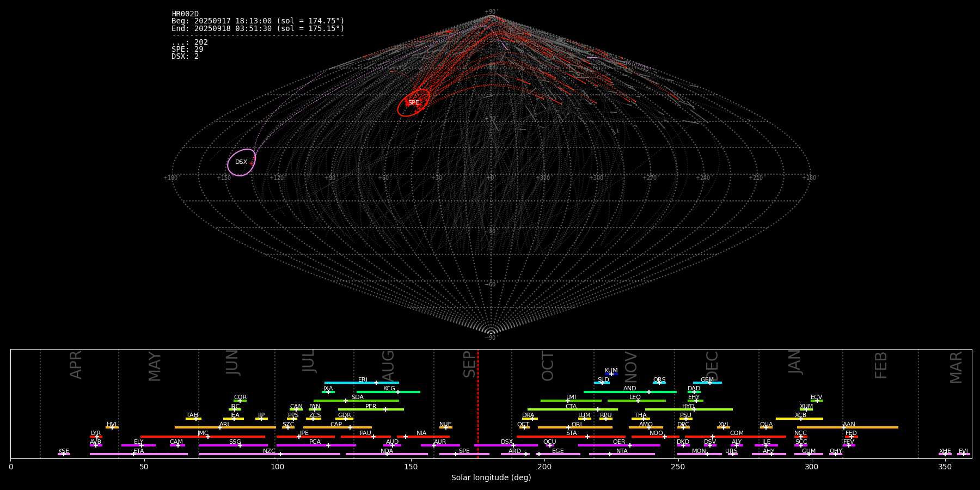Click the APR month label
The image size is (980, 490).
pyautogui.click(x=76, y=365)
